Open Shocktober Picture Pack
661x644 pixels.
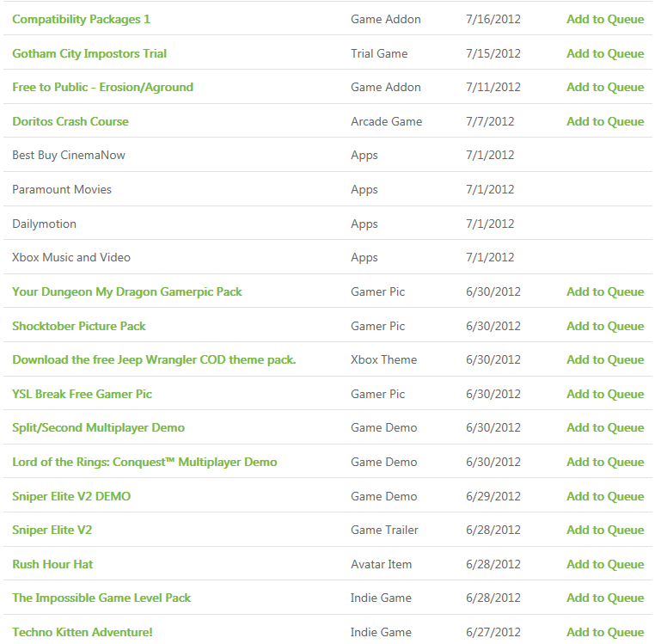(79, 326)
